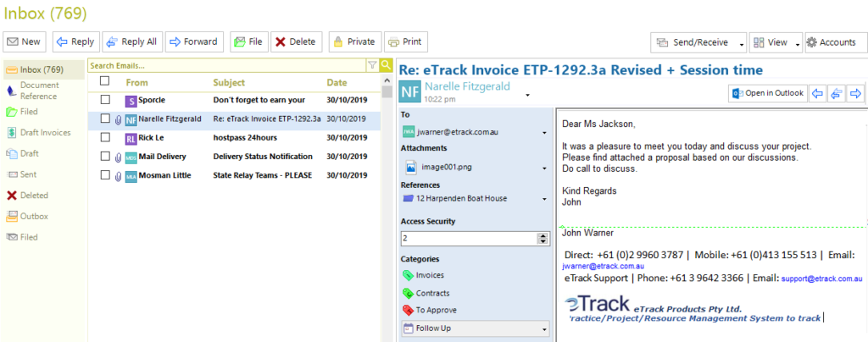Viewport: 868px width, 342px height.
Task: Click the Open in Outlook button
Action: tap(768, 93)
